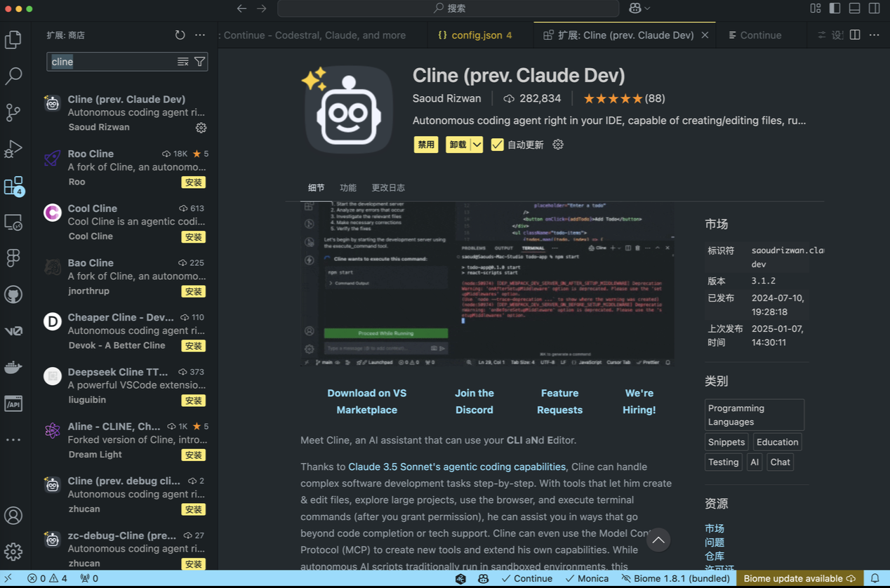Select the 功能 features tab
Screen dimensions: 890x588
pyautogui.click(x=348, y=188)
